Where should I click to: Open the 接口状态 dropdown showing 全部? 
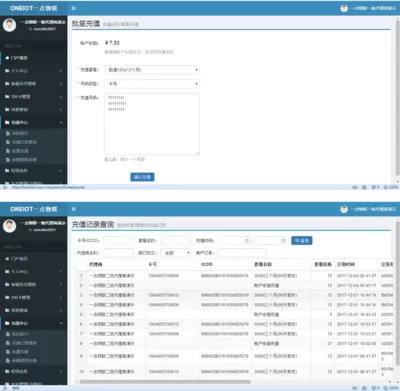coord(176,253)
